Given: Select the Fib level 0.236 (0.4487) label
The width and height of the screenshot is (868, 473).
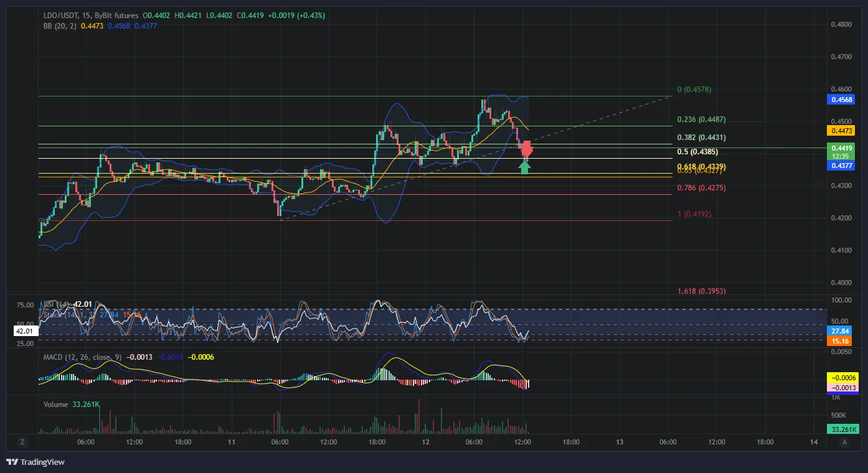Looking at the screenshot, I should [x=701, y=119].
